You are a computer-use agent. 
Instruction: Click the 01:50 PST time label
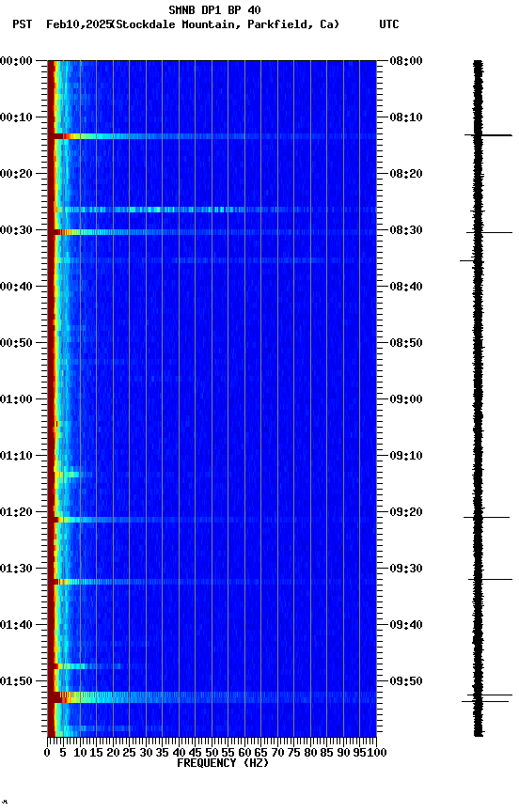pos(16,681)
